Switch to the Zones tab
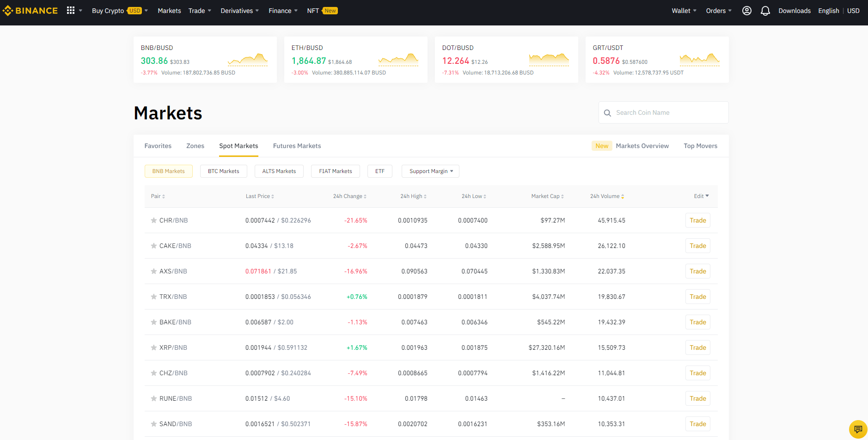This screenshot has width=868, height=440. click(195, 146)
